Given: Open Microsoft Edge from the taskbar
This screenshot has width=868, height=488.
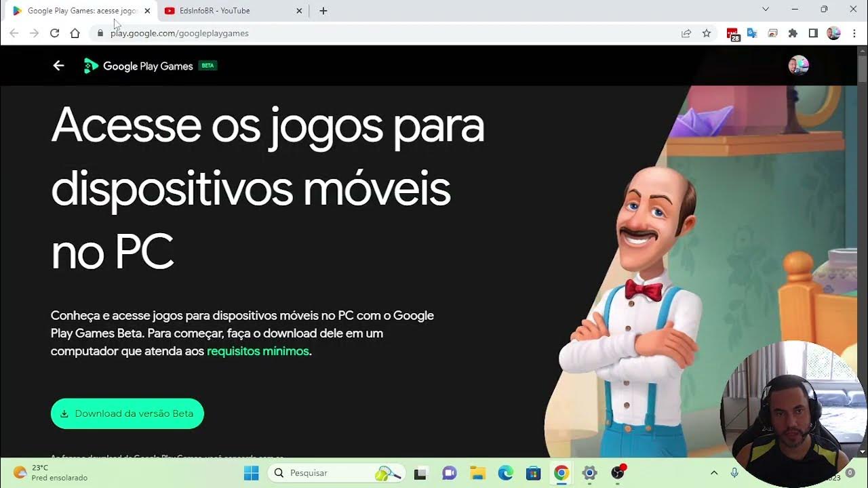Looking at the screenshot, I should click(x=505, y=472).
